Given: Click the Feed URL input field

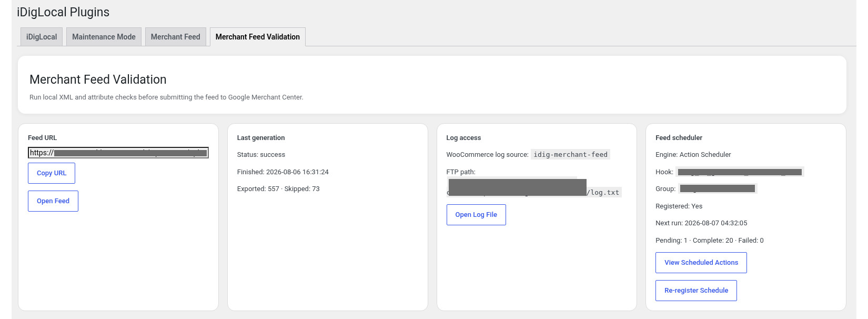Looking at the screenshot, I should point(118,153).
